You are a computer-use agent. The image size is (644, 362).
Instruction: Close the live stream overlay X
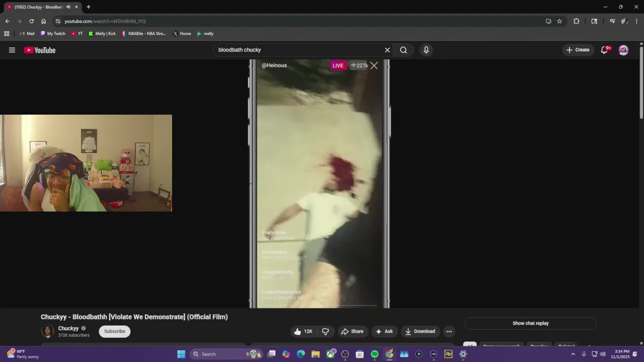click(374, 65)
